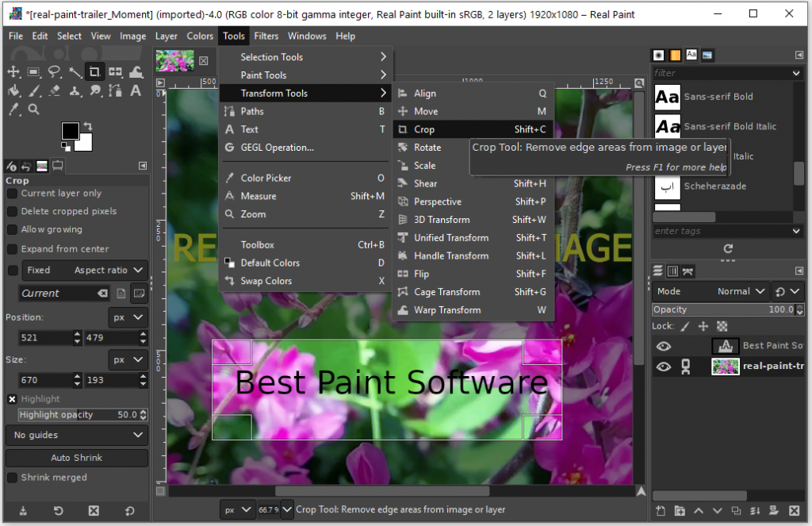Open the layer Mode Normal dropdown
Screen dimensions: 812x526
click(741, 291)
